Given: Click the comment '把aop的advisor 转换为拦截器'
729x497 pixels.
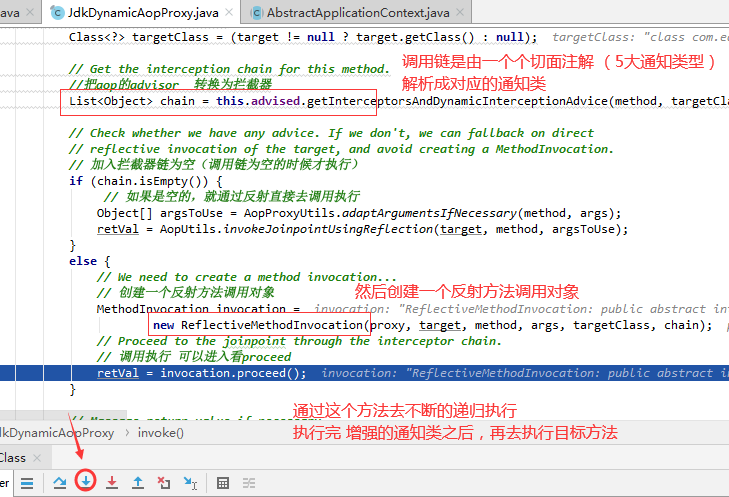Looking at the screenshot, I should (x=170, y=84).
